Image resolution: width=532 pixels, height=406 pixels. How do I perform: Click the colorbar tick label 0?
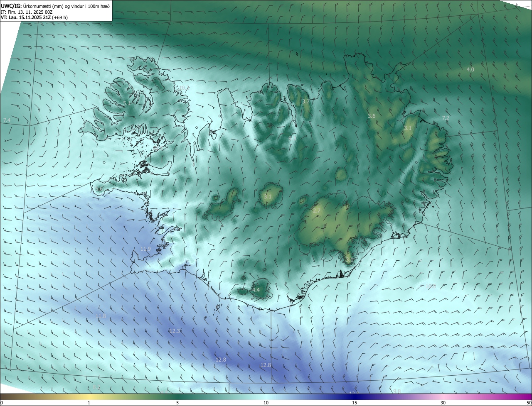[1, 403]
